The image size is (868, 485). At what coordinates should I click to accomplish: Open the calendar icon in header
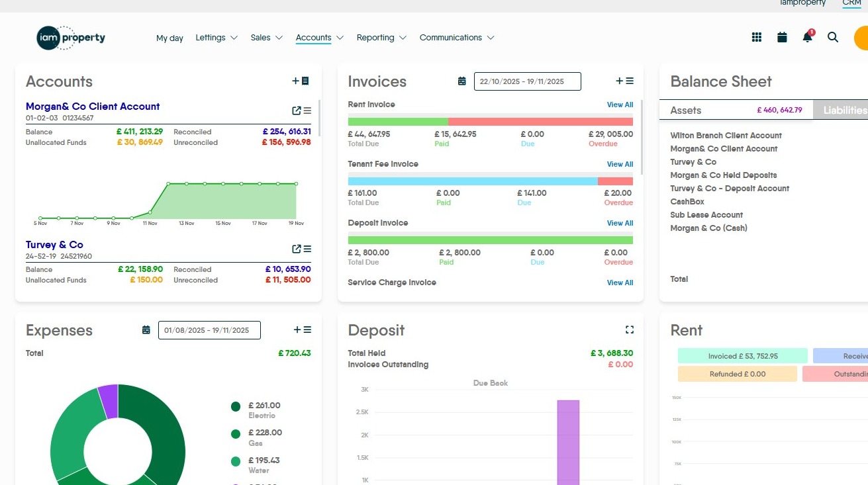(782, 38)
